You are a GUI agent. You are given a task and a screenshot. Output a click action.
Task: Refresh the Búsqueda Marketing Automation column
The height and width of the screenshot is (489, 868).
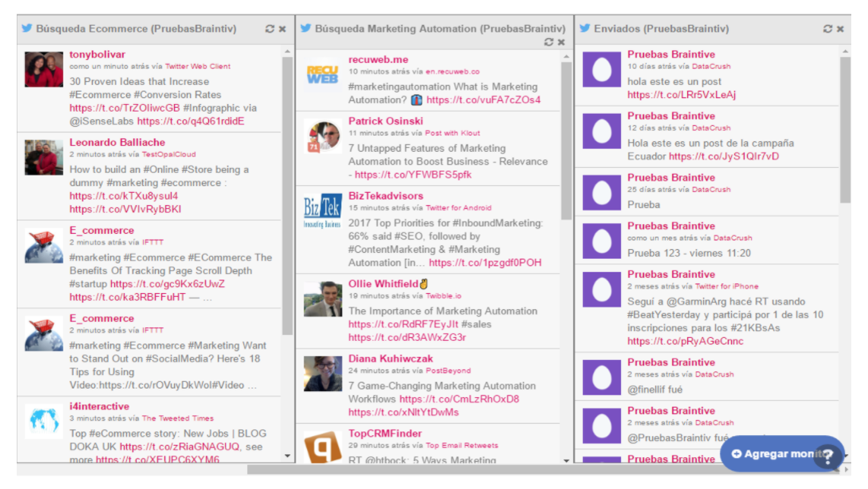[x=549, y=42]
